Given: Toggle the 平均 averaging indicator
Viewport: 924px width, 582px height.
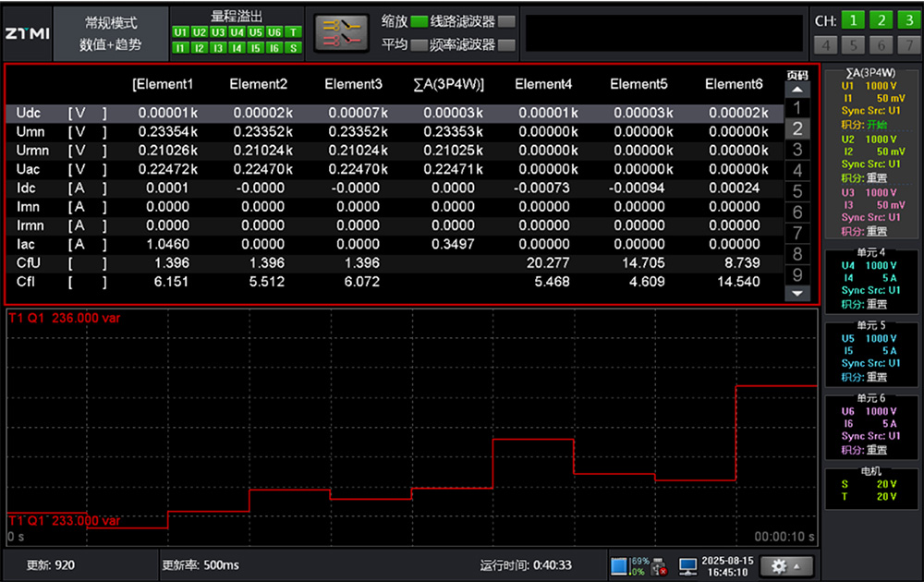Looking at the screenshot, I should pyautogui.click(x=419, y=43).
